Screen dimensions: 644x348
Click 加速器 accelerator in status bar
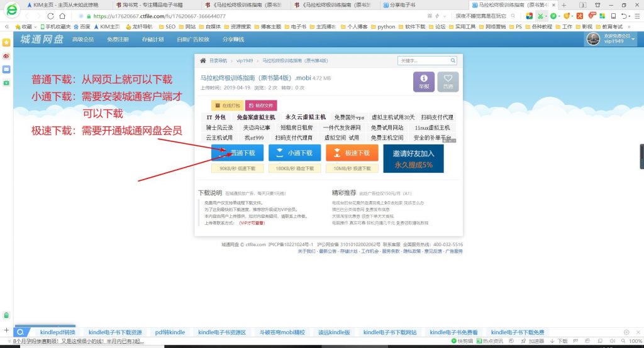533,341
